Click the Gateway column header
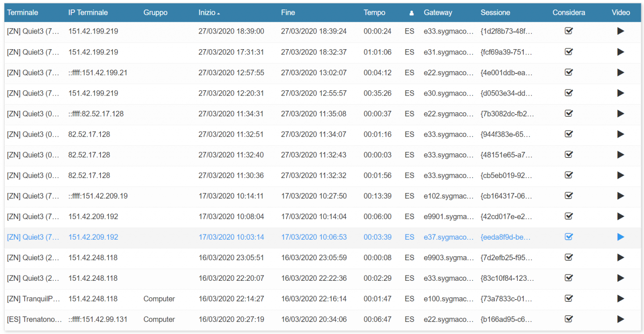The width and height of the screenshot is (644, 334). point(438,13)
